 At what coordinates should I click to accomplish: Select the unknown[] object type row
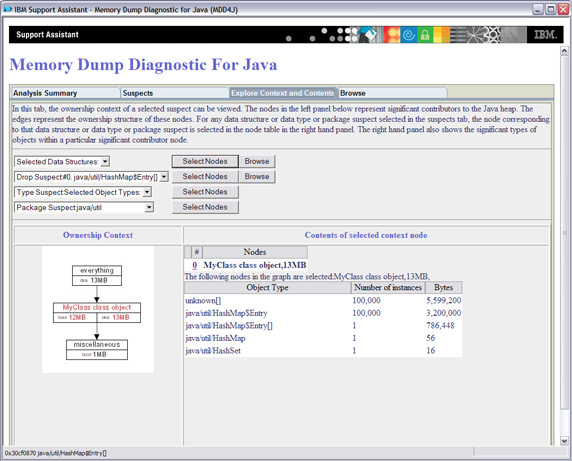(x=203, y=301)
